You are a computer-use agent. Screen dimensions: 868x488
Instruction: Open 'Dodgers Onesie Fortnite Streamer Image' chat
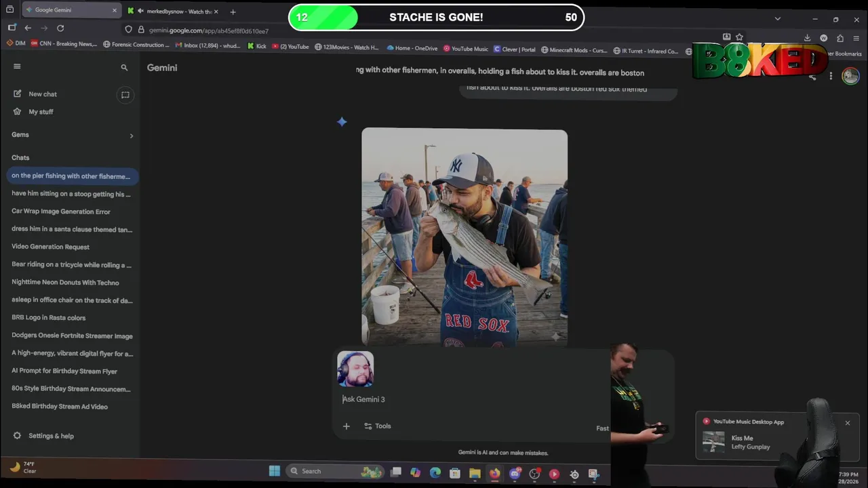[71, 335]
